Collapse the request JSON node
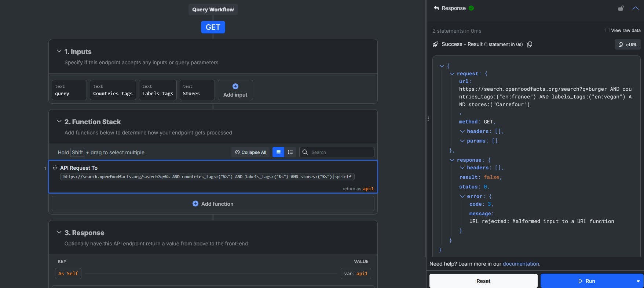 (x=452, y=73)
